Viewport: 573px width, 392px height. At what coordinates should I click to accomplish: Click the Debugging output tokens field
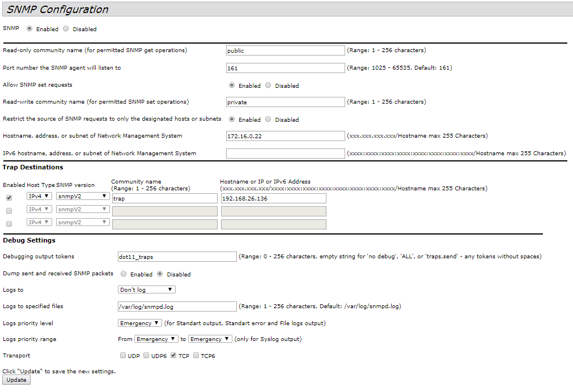(177, 257)
